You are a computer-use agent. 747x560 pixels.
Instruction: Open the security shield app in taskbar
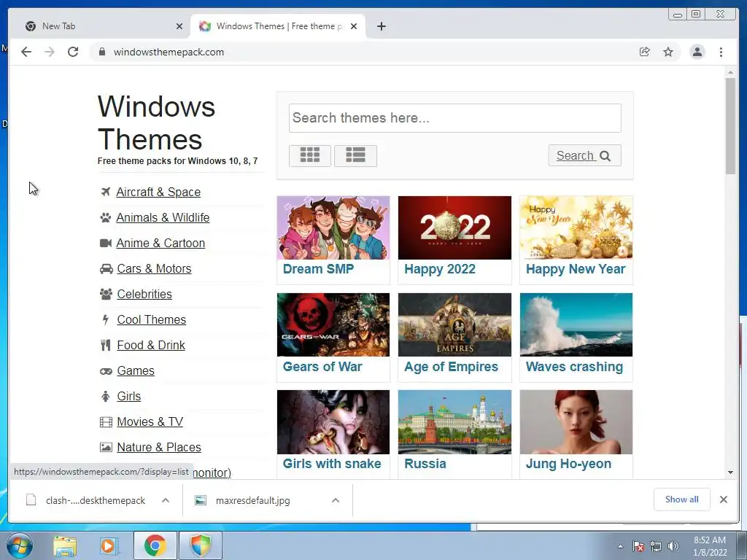coord(200,545)
